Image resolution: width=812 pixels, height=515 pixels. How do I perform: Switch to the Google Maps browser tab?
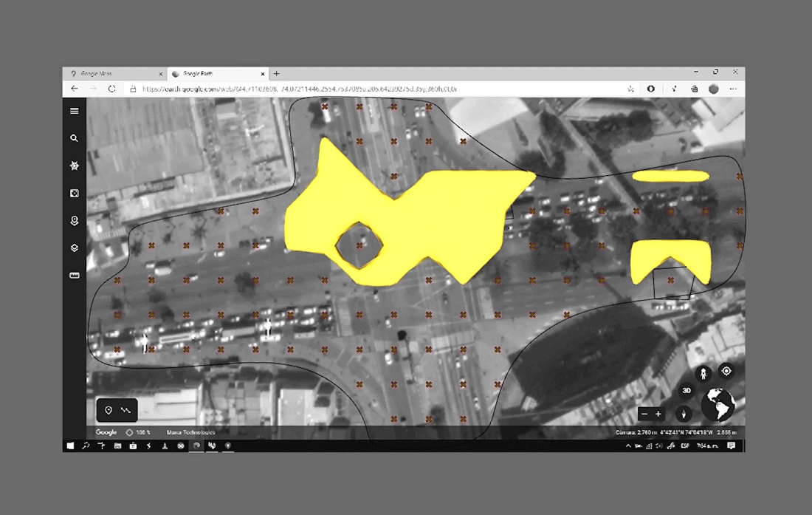point(111,74)
